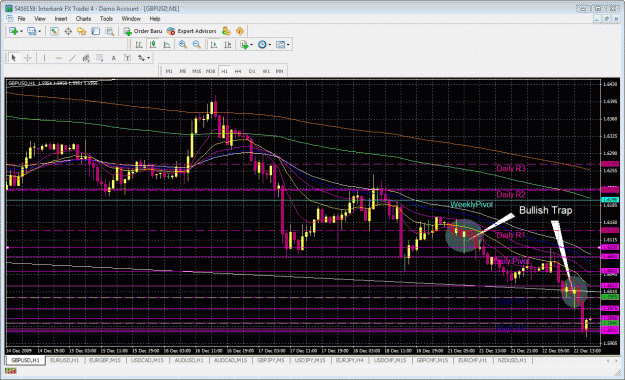This screenshot has height=380, width=625.
Task: Select the Fibonacci Retracement tool
Action: pos(100,58)
